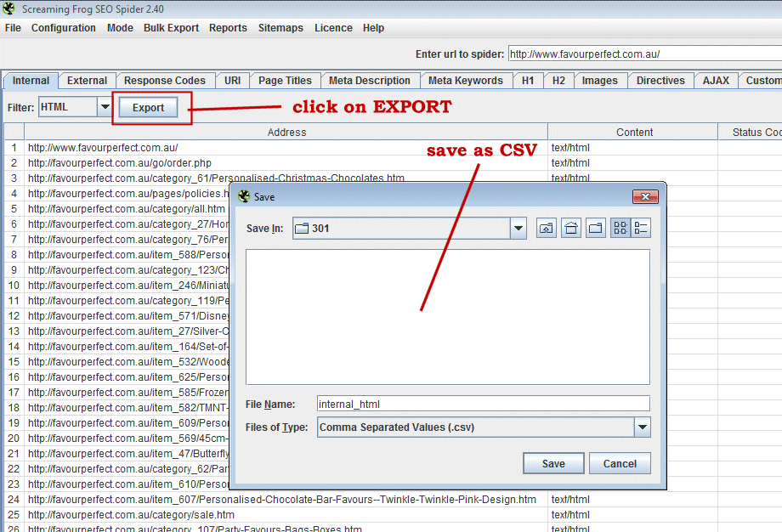
Task: Select the item_569/45cm URL row
Action: (x=128, y=439)
